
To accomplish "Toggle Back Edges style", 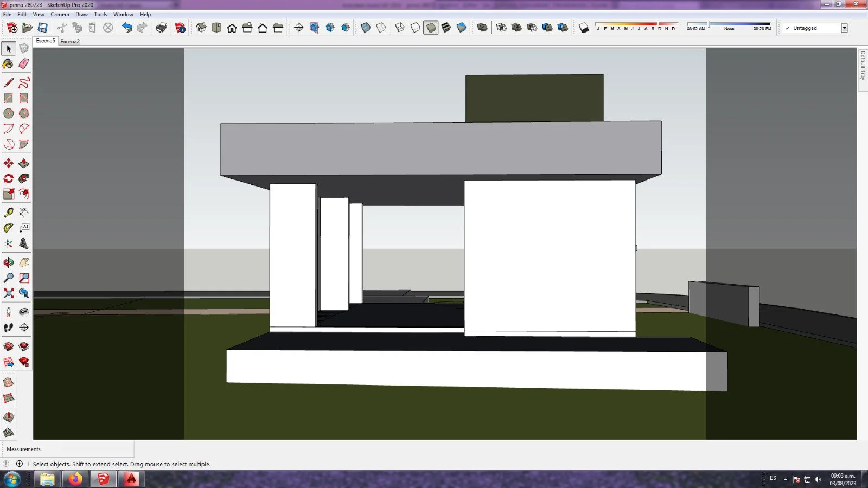I will (x=381, y=28).
